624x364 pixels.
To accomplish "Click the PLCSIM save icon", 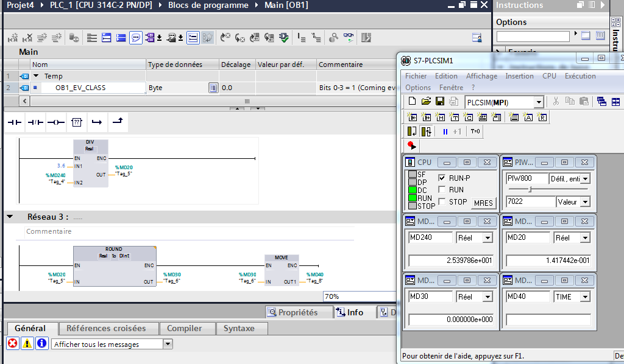I will pyautogui.click(x=439, y=102).
